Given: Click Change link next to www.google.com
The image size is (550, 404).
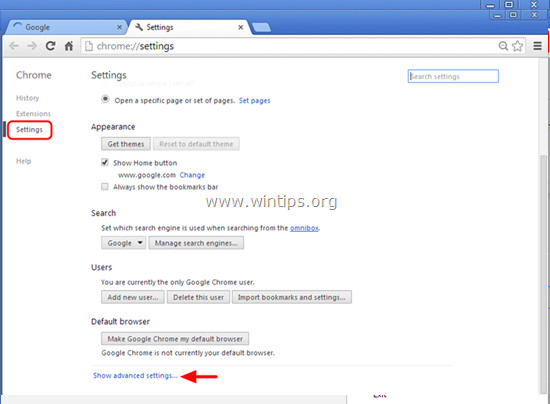Looking at the screenshot, I should pyautogui.click(x=192, y=175).
